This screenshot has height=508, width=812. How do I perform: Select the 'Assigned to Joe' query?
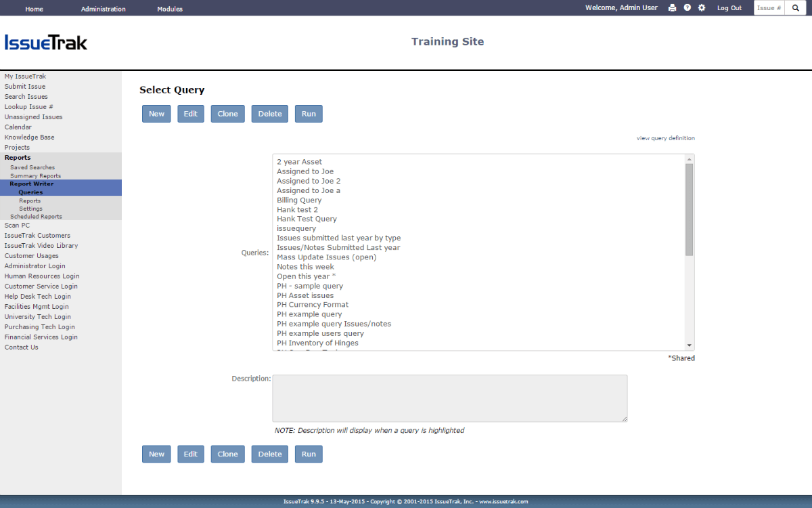tap(305, 171)
